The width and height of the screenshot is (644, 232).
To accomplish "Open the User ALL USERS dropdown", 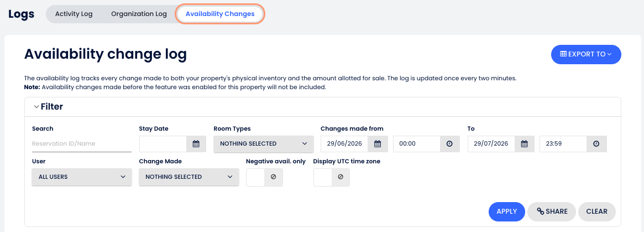I will (82, 177).
